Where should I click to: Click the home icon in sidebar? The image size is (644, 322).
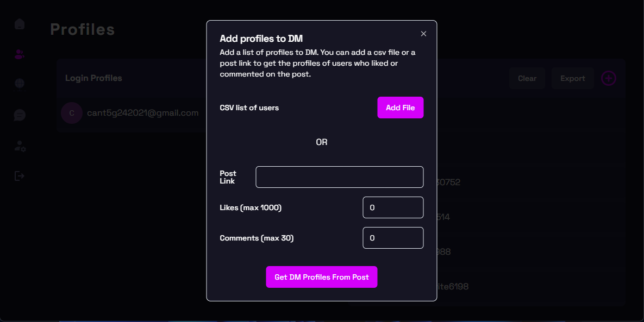point(20,24)
